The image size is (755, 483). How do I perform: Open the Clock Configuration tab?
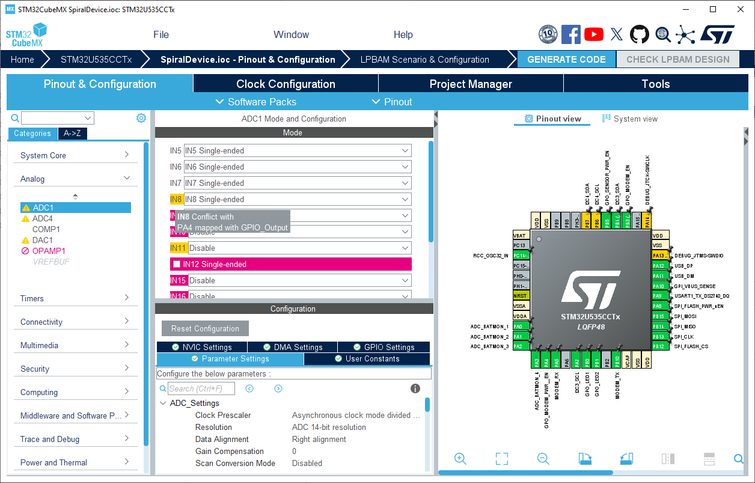pyautogui.click(x=286, y=84)
